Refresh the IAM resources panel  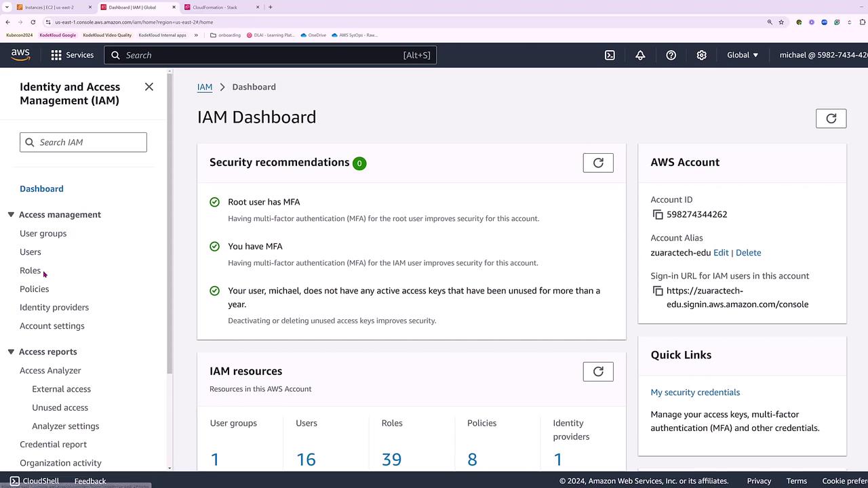[x=597, y=371]
